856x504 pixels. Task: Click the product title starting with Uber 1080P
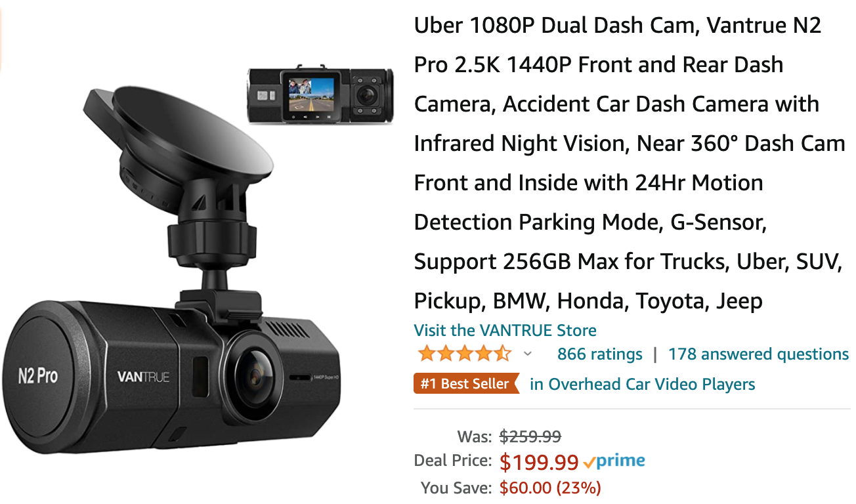(630, 163)
